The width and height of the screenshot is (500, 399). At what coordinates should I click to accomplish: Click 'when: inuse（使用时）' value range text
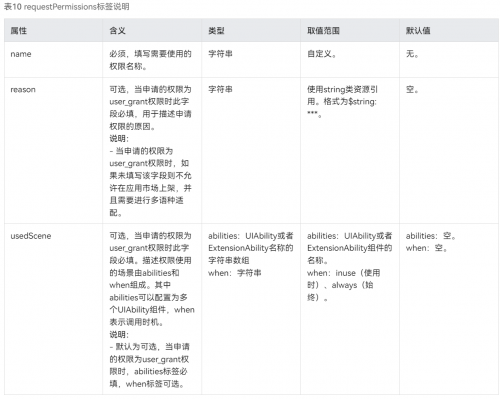pos(343,279)
